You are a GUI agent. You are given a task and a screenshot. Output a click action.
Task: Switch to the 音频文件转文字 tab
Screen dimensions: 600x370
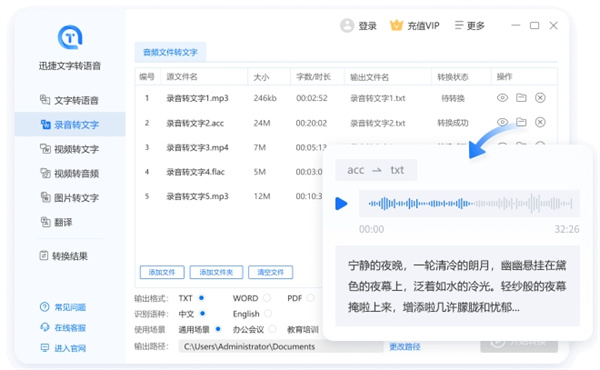click(170, 52)
